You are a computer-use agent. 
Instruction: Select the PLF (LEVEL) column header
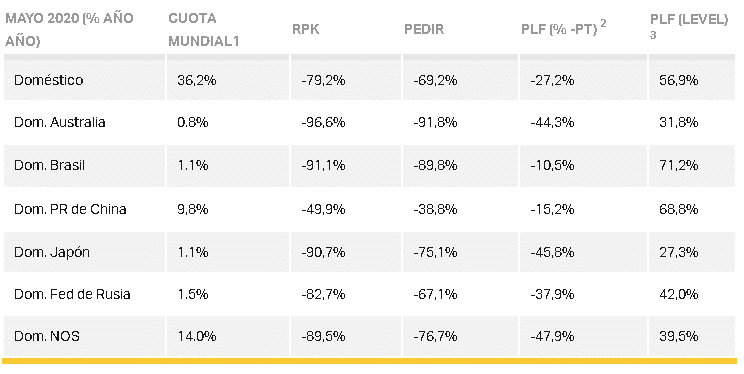(688, 26)
